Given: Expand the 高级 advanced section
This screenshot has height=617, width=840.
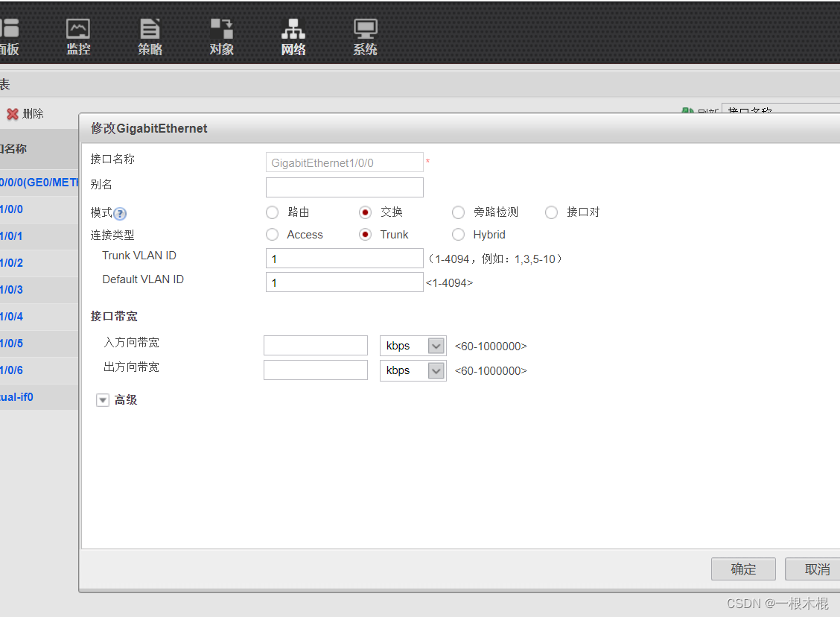Looking at the screenshot, I should pyautogui.click(x=102, y=400).
